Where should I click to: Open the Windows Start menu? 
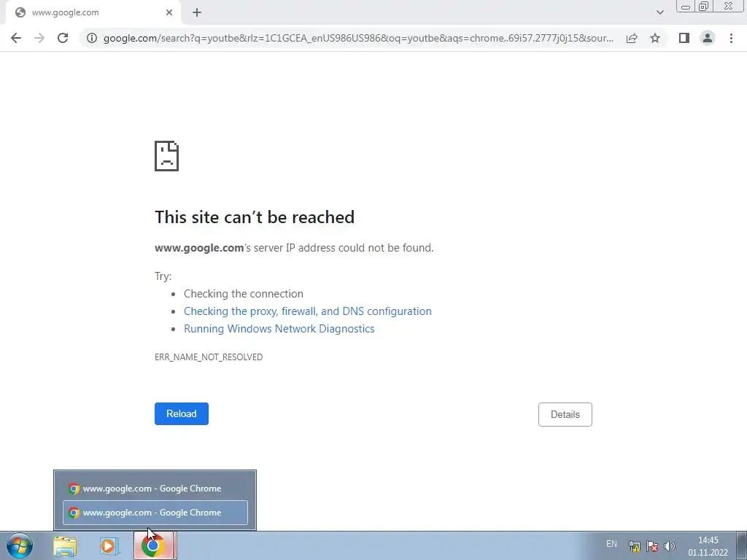[20, 545]
